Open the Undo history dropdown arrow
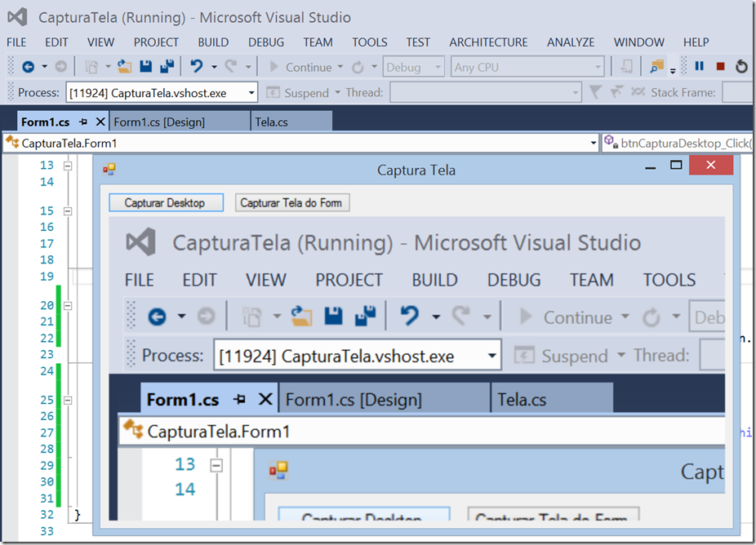756x545 pixels. pos(214,67)
